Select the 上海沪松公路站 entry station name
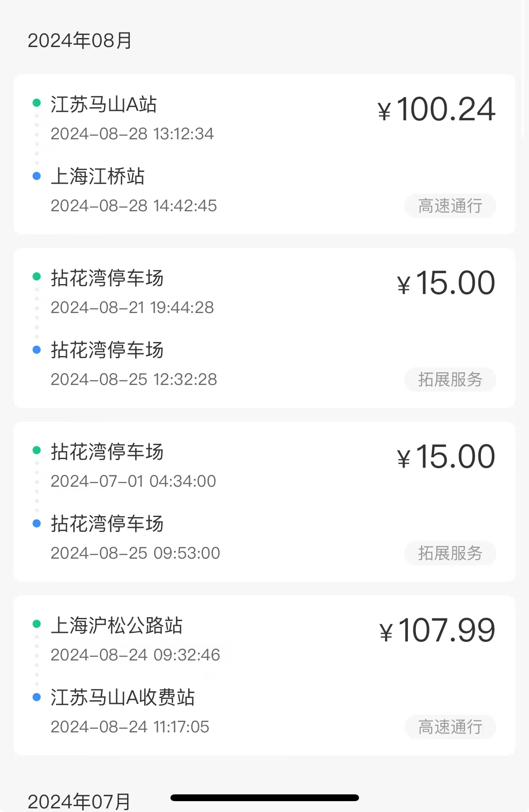 tap(117, 626)
